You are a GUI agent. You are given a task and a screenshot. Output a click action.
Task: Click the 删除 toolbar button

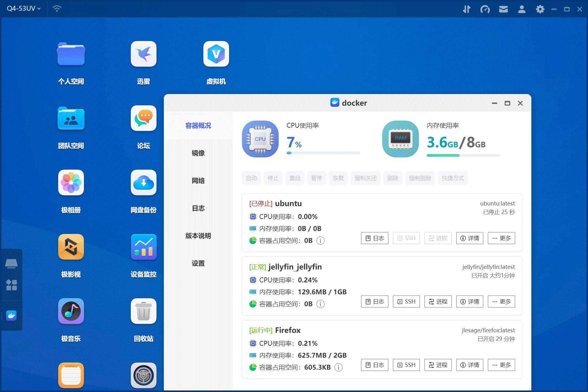point(393,178)
